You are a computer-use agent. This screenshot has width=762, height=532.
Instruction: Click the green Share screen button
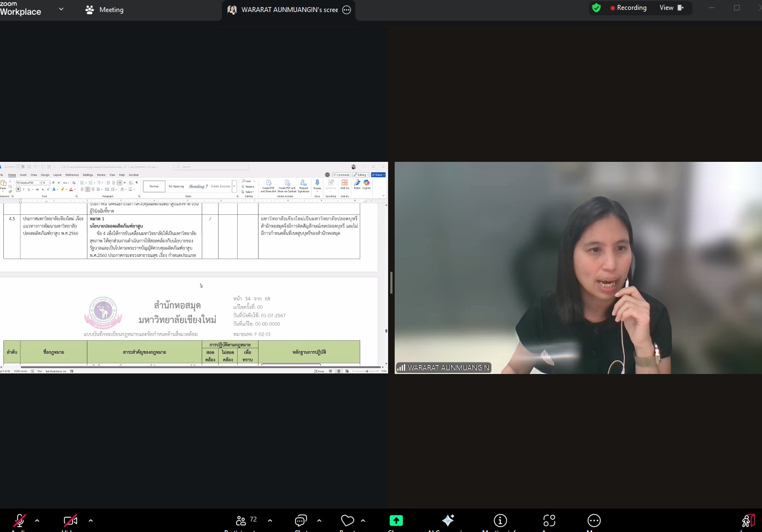[x=396, y=521]
